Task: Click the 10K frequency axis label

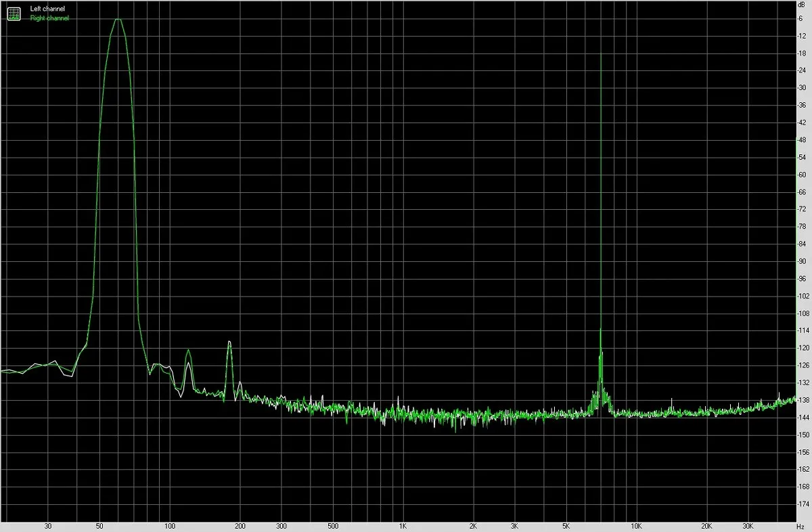Action: [x=637, y=526]
